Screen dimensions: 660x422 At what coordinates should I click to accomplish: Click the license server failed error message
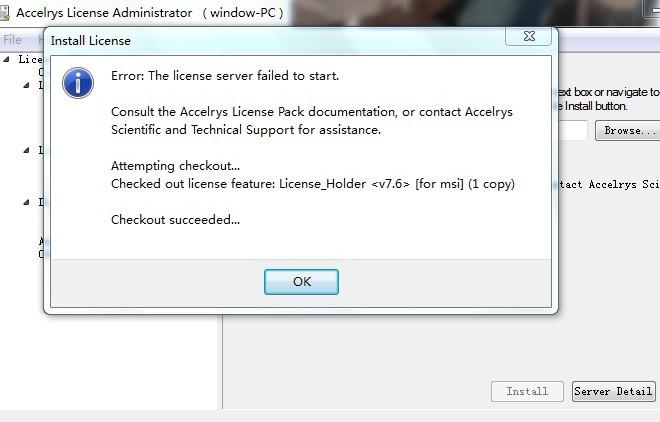click(x=225, y=76)
